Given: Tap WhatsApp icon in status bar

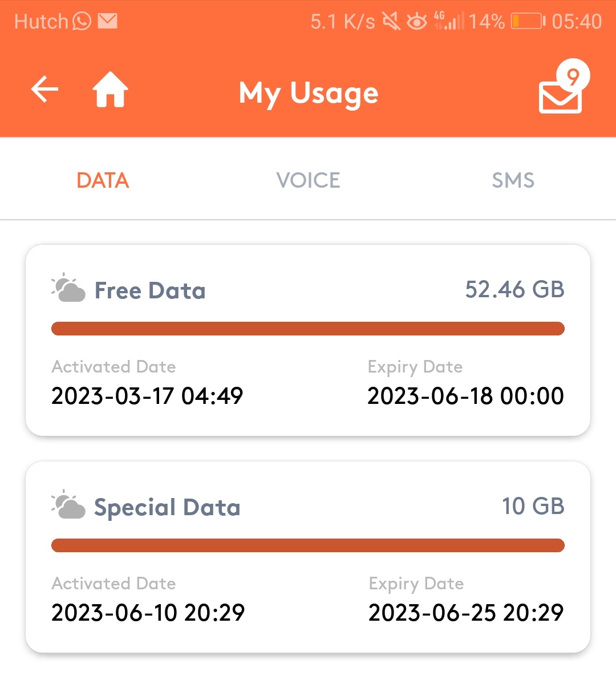Looking at the screenshot, I should pyautogui.click(x=82, y=22).
